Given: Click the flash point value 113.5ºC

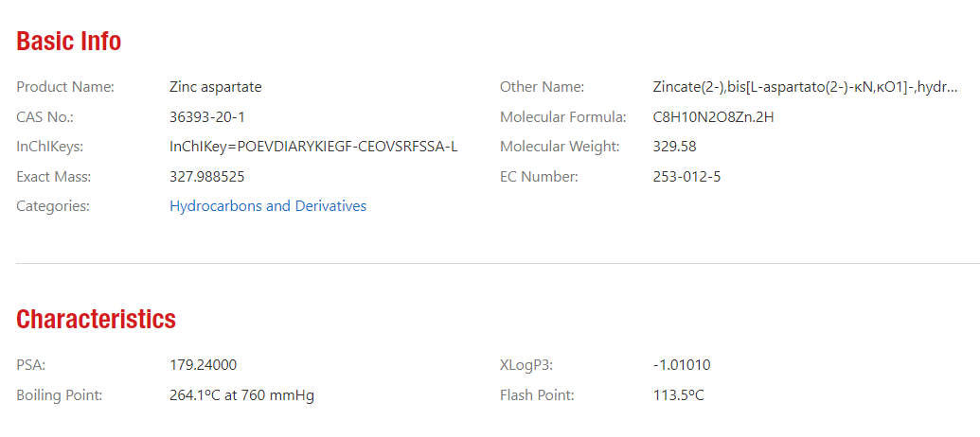Looking at the screenshot, I should click(678, 395).
